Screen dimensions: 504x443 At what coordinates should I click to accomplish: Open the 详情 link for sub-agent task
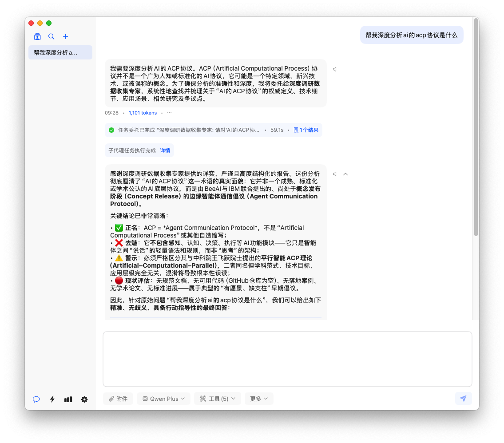165,150
